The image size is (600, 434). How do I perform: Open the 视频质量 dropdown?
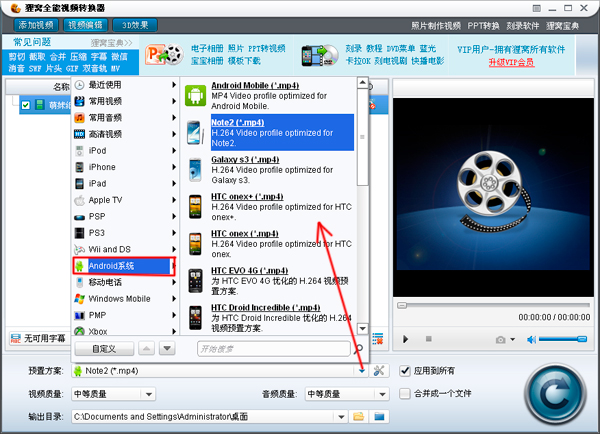click(x=113, y=394)
